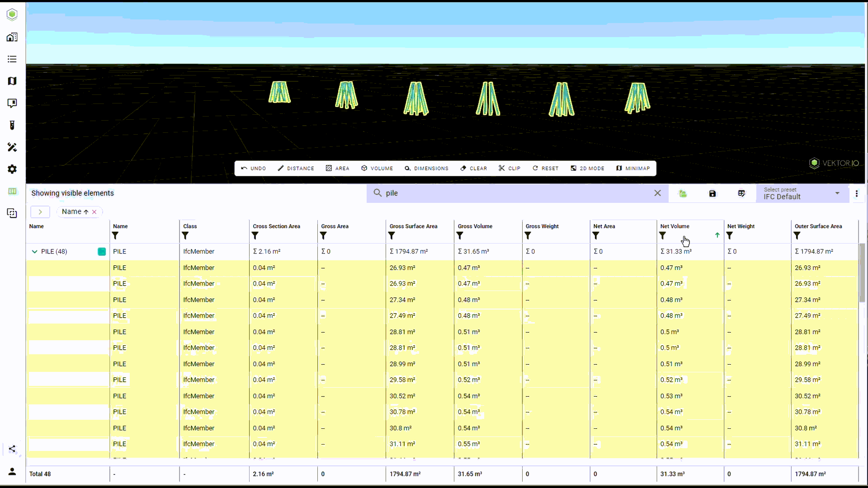Click the save preset floppy icon
Screen dimensions: 868x488
point(712,193)
